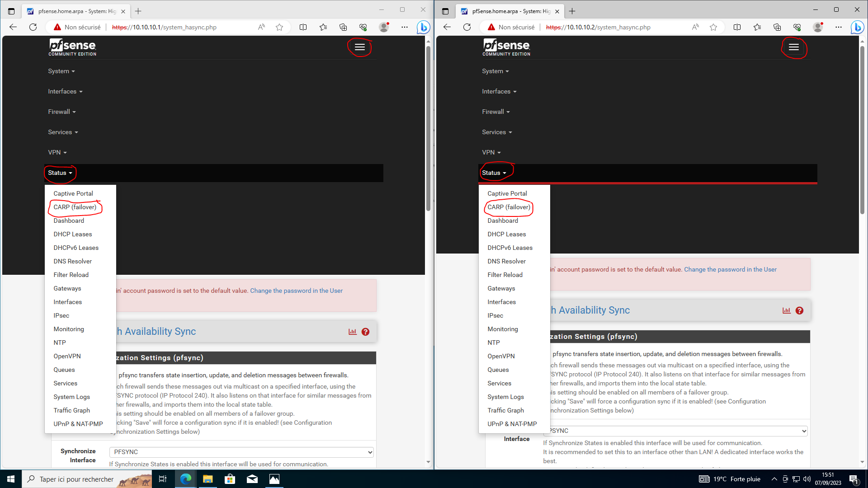The height and width of the screenshot is (488, 868).
Task: Select CARP (failover) in left Status menu
Action: tap(75, 207)
